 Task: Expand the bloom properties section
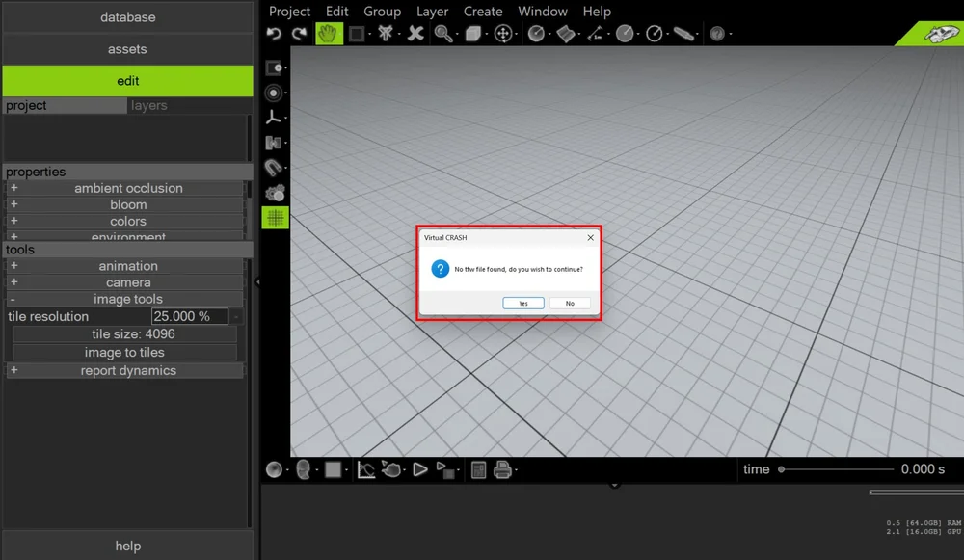click(124, 204)
